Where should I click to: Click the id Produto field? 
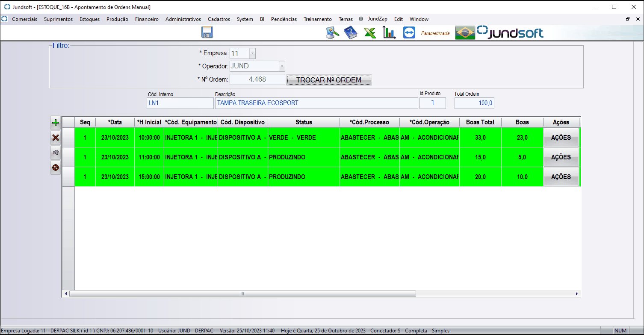pos(433,103)
